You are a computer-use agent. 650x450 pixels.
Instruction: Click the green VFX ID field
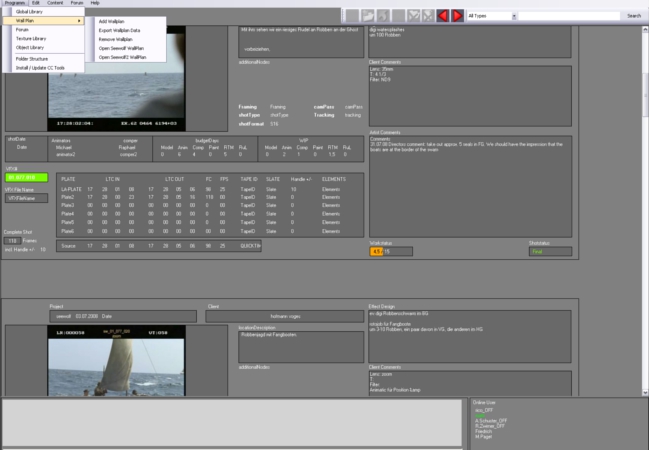click(27, 177)
